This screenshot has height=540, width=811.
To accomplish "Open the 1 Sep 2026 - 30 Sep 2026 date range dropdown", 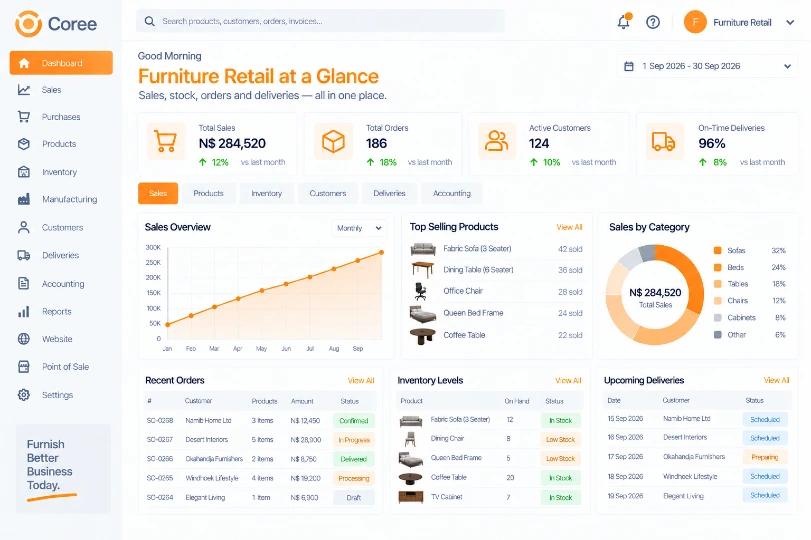I will pos(707,66).
